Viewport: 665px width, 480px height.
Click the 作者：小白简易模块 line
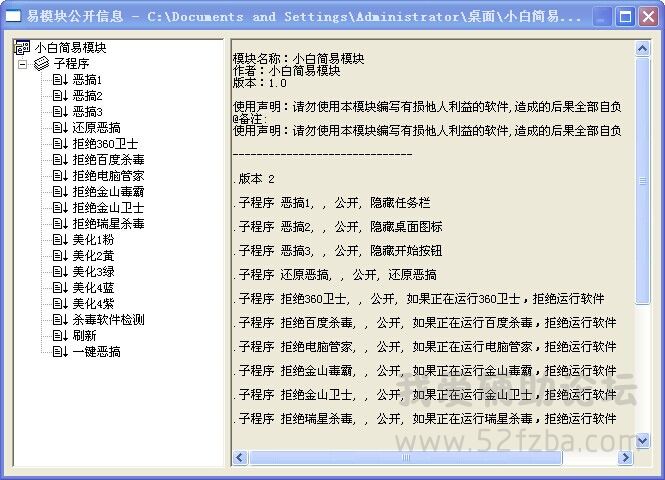click(x=287, y=70)
